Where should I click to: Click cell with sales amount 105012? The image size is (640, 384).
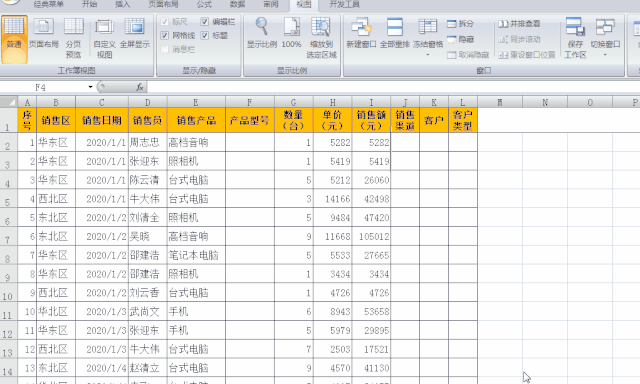(371, 236)
